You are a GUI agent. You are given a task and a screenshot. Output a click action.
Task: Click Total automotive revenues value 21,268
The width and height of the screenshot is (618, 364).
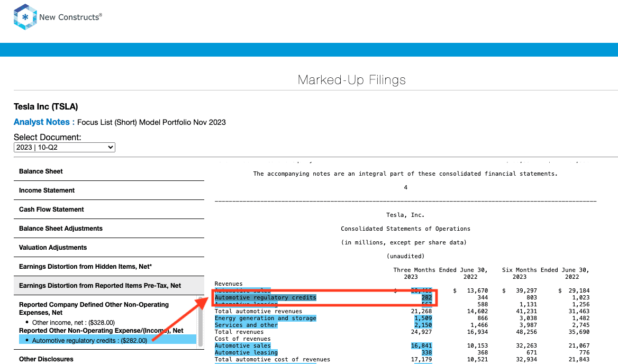pos(421,311)
